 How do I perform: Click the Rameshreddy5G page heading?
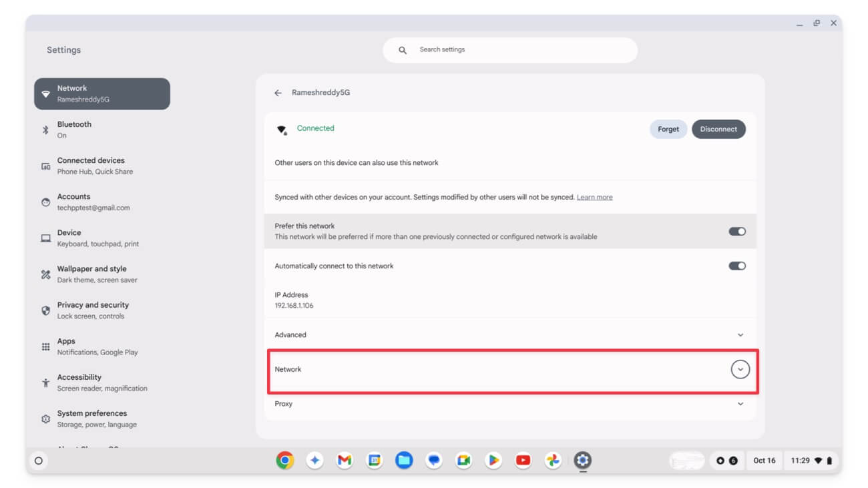320,93
